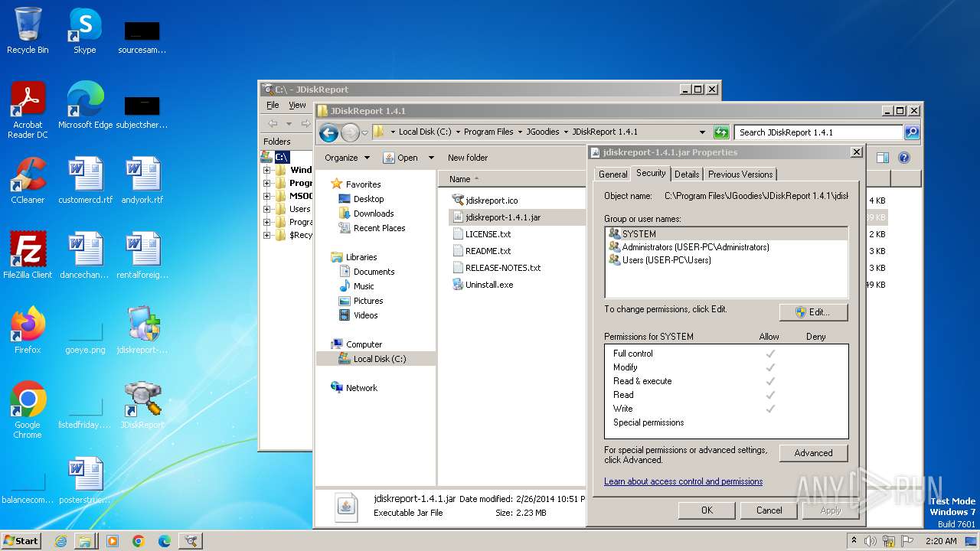
Task: Open customercd.rtf document on desktop
Action: 85,181
